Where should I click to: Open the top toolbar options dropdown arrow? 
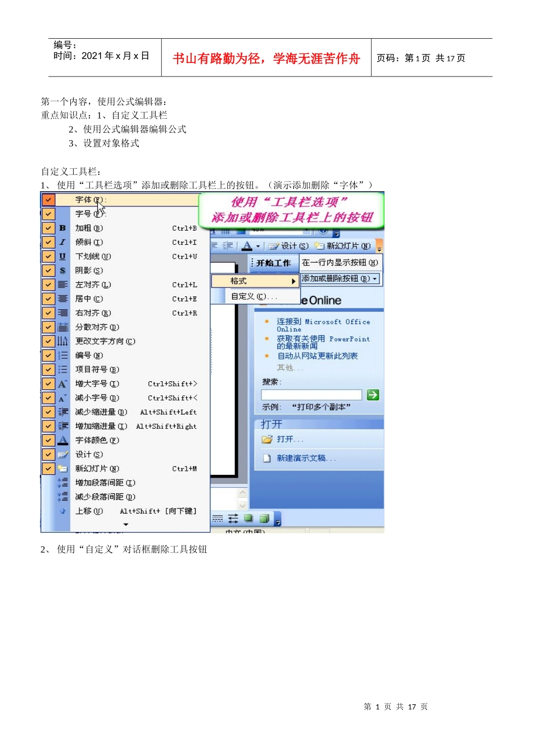[x=336, y=233]
